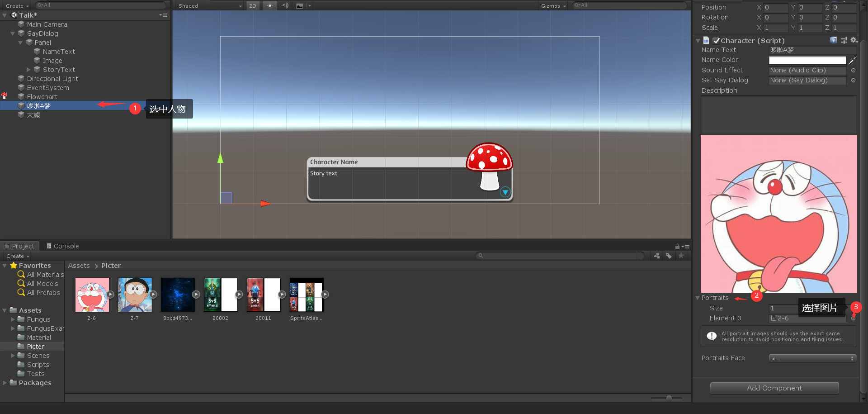
Task: Pick color with eyedropper icon
Action: coord(853,60)
